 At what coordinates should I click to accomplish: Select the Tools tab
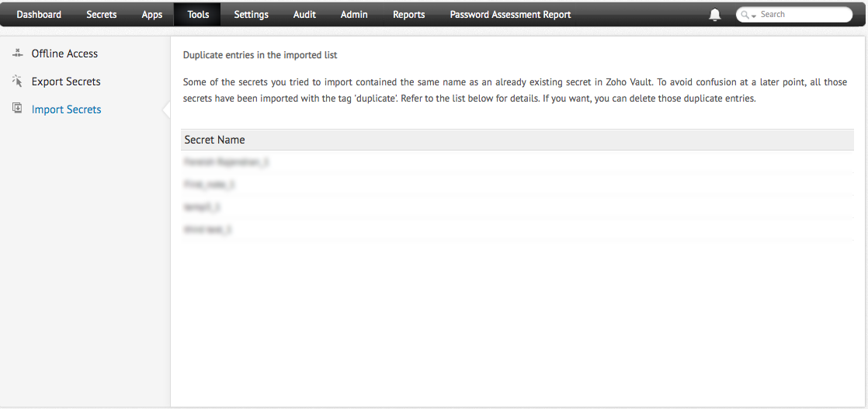tap(198, 15)
